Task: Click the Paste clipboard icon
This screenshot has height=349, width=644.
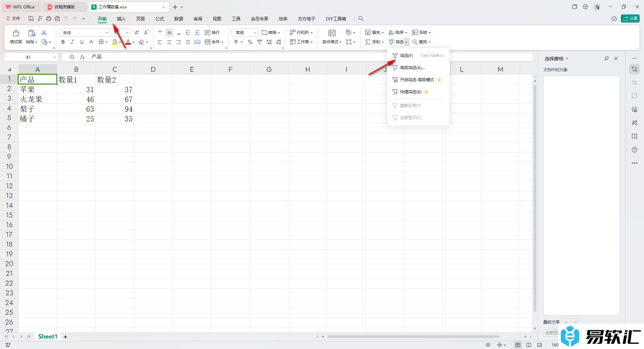Action: click(31, 33)
